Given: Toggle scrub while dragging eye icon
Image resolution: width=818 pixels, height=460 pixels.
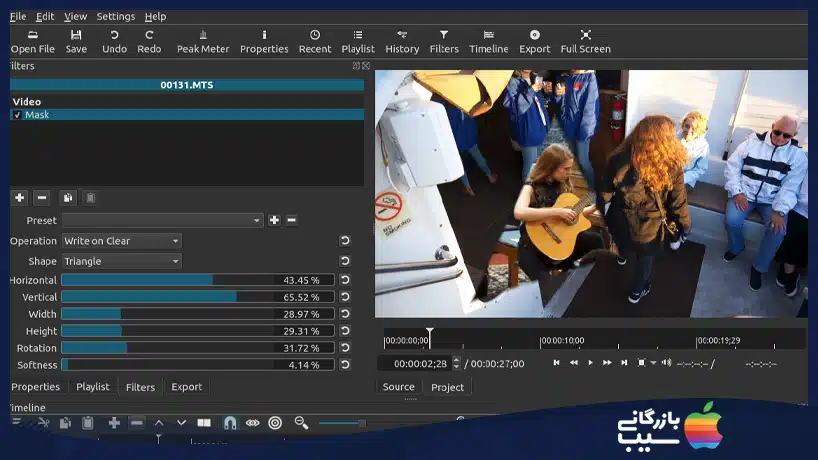Looking at the screenshot, I should tap(252, 423).
